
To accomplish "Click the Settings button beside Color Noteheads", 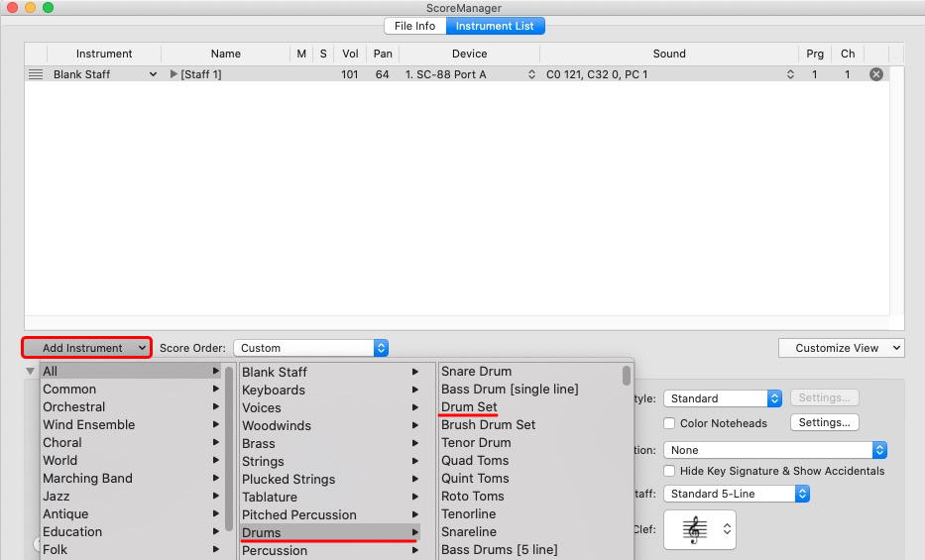I will coord(824,422).
